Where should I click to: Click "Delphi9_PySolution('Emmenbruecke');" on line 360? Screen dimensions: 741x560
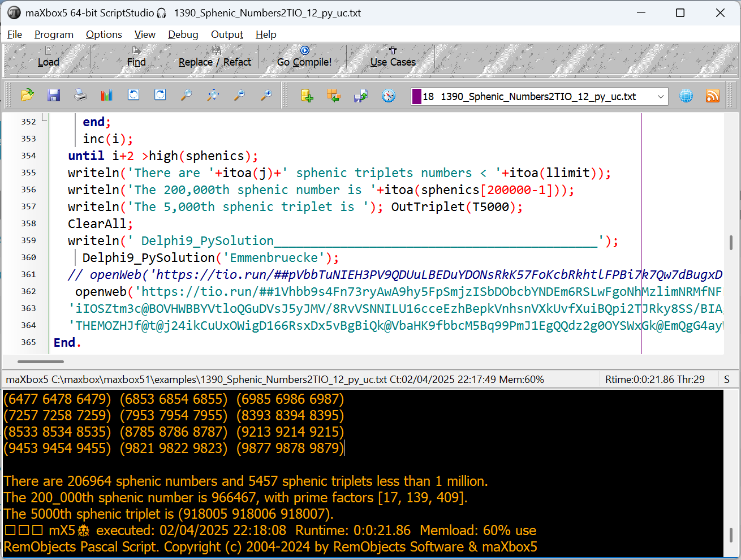(210, 257)
